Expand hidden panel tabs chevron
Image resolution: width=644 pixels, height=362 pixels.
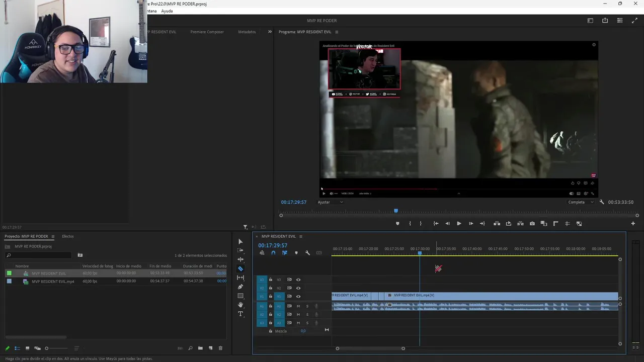pos(270,32)
